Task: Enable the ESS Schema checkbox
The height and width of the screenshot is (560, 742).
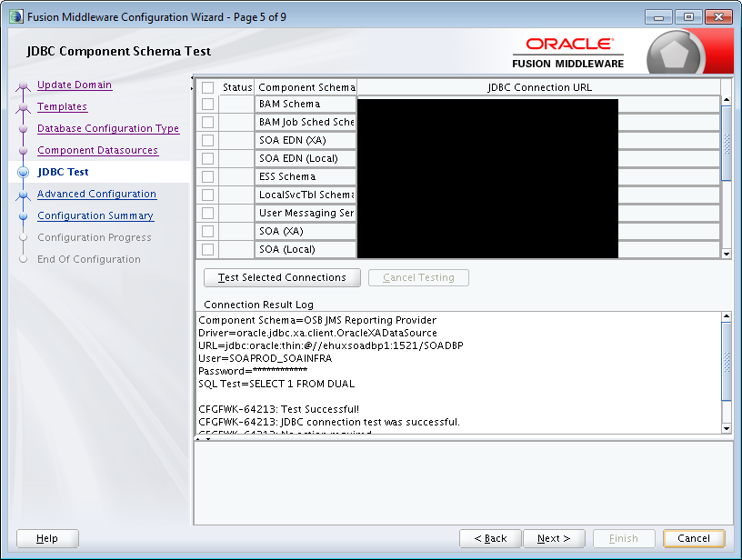Action: 206,176
